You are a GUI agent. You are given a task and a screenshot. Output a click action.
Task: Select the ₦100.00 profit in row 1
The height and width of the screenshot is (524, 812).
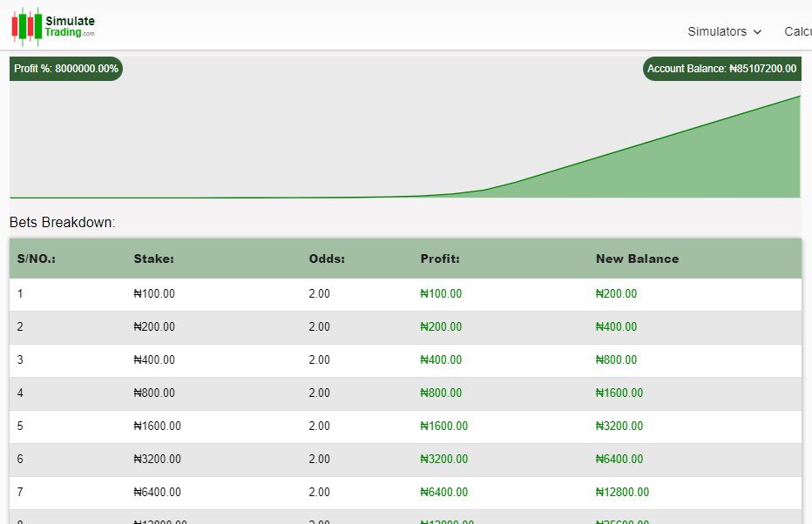click(x=441, y=294)
